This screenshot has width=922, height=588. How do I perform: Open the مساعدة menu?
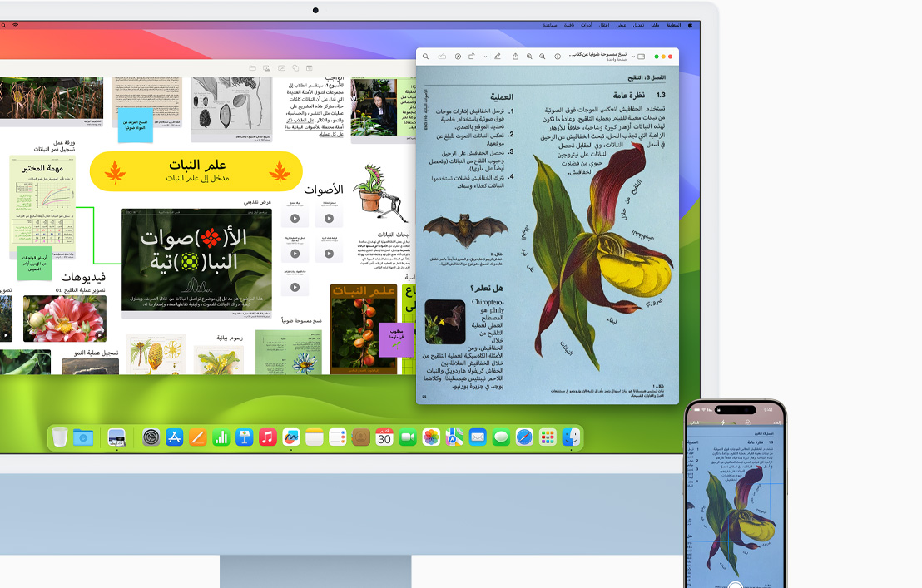click(x=550, y=25)
